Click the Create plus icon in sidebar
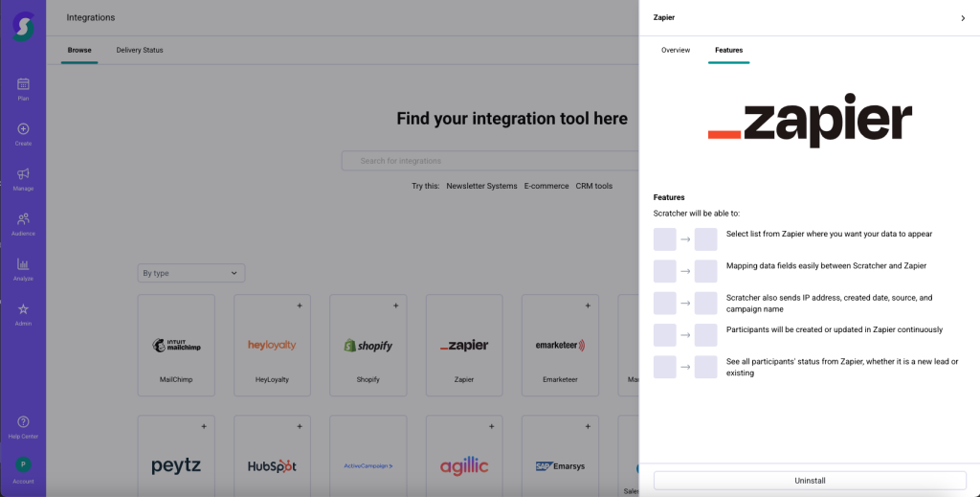This screenshot has width=980, height=497. (23, 129)
